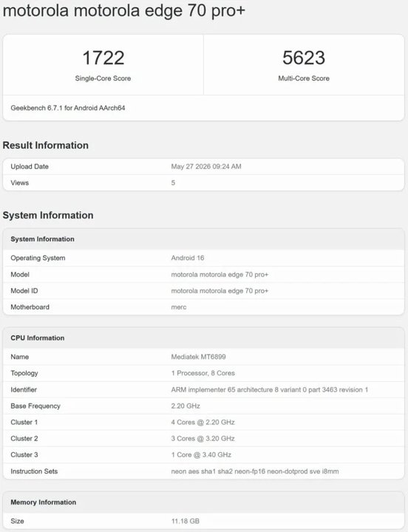Click the Single-Core Score label

pos(103,78)
